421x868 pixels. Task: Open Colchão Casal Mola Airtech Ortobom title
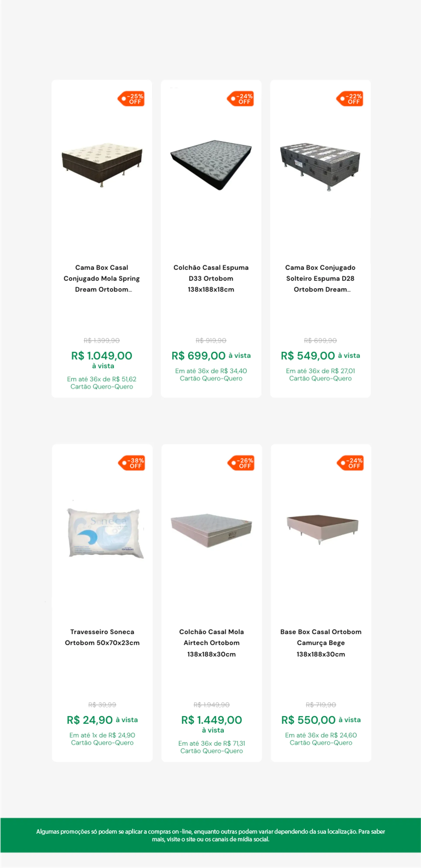[212, 642]
